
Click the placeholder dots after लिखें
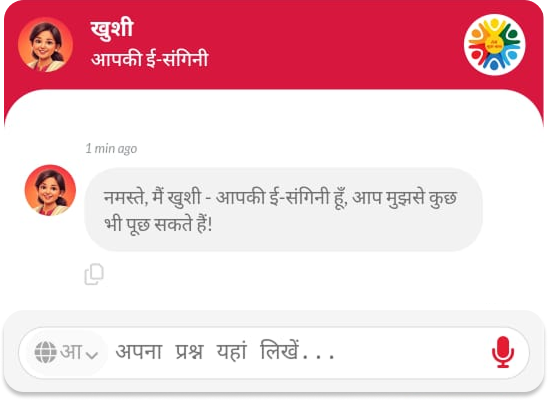point(319,357)
